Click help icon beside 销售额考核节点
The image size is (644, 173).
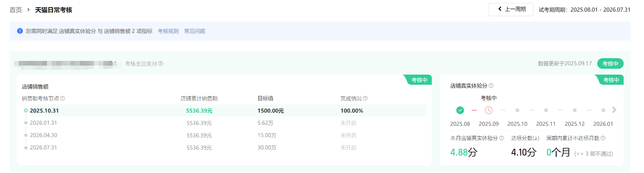click(63, 98)
